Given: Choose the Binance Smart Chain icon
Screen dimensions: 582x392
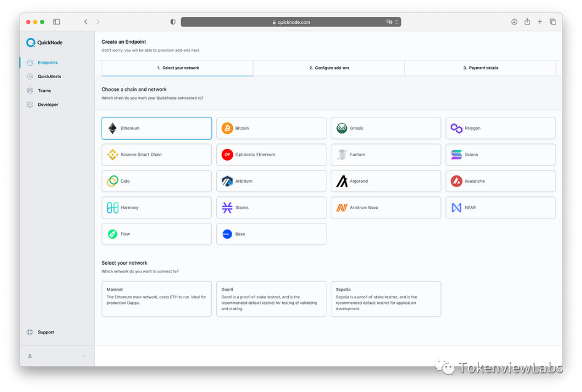Looking at the screenshot, I should coord(113,155).
